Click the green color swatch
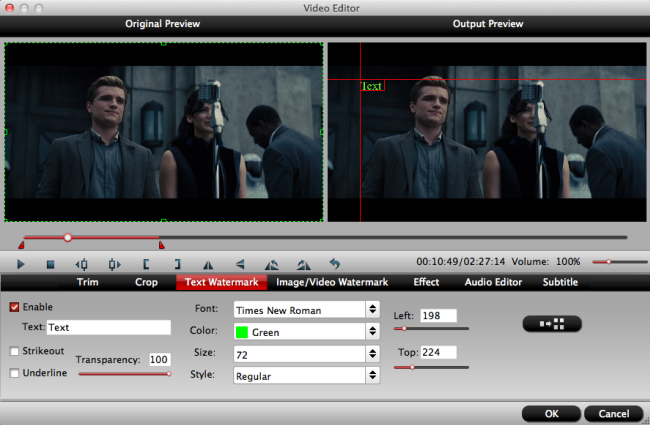 [x=242, y=332]
